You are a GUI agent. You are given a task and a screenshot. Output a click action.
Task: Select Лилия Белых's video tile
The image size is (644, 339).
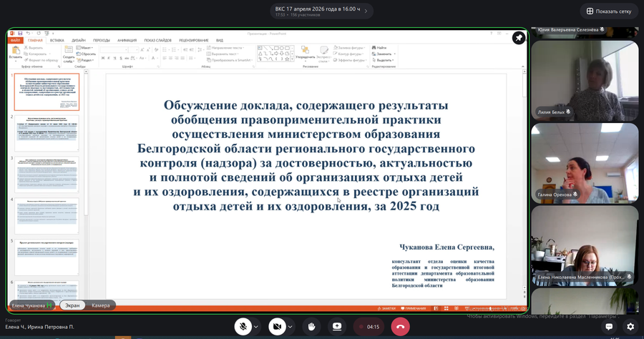(x=585, y=80)
